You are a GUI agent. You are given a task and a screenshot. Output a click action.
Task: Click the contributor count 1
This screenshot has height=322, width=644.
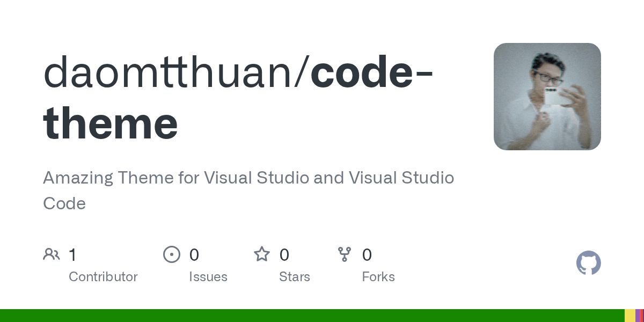click(x=72, y=254)
